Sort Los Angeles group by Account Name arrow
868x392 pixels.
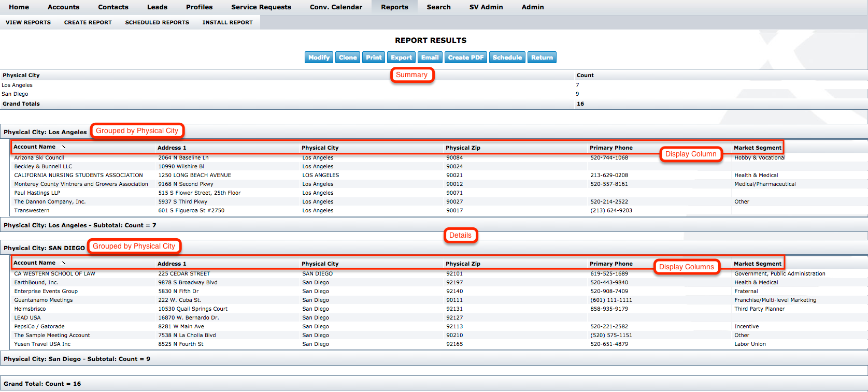64,147
